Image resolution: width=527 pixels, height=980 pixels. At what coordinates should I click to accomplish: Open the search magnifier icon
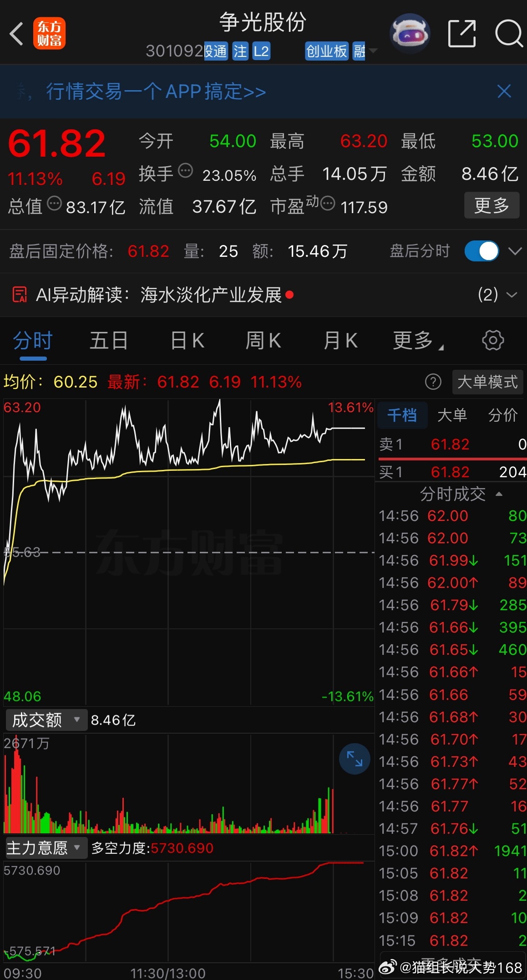(x=509, y=34)
